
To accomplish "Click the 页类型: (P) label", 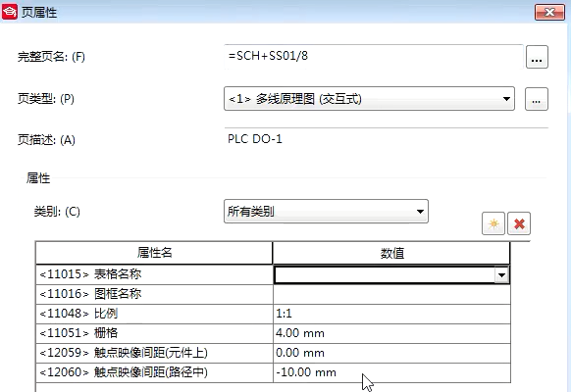I will tap(46, 99).
